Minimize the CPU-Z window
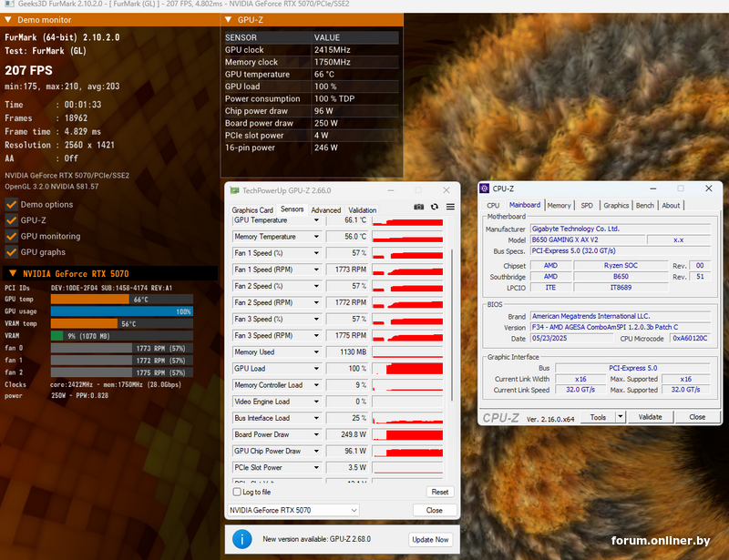Image resolution: width=729 pixels, height=560 pixels. [653, 188]
